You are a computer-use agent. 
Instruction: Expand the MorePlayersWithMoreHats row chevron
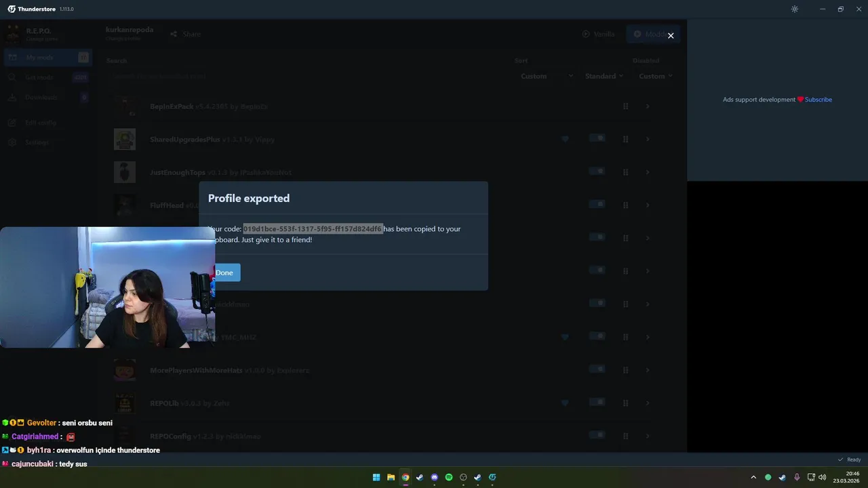point(648,370)
